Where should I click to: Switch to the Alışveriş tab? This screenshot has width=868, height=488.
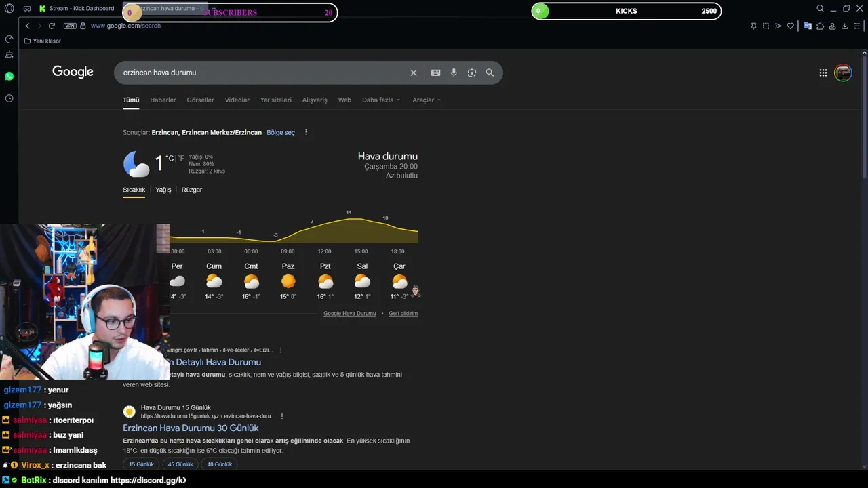315,100
